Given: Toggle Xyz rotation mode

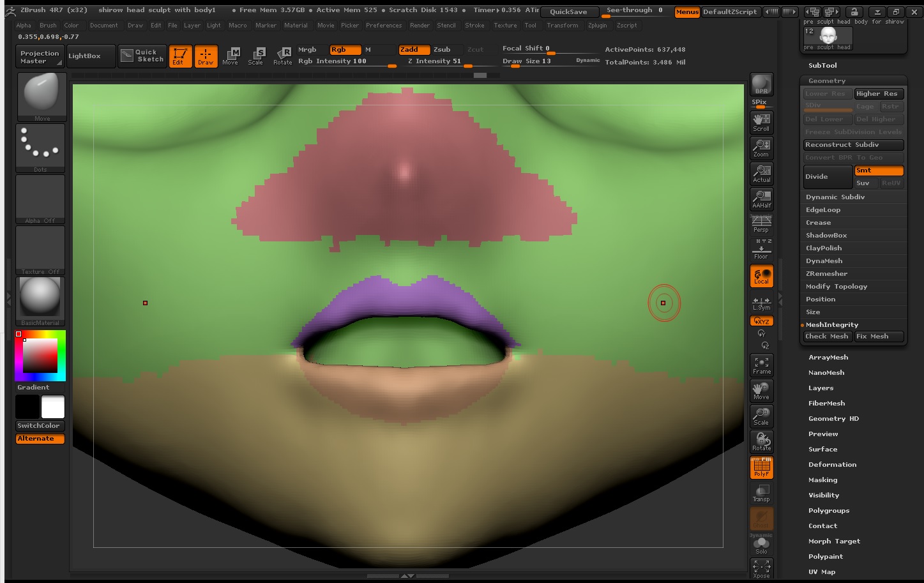Looking at the screenshot, I should coord(761,321).
